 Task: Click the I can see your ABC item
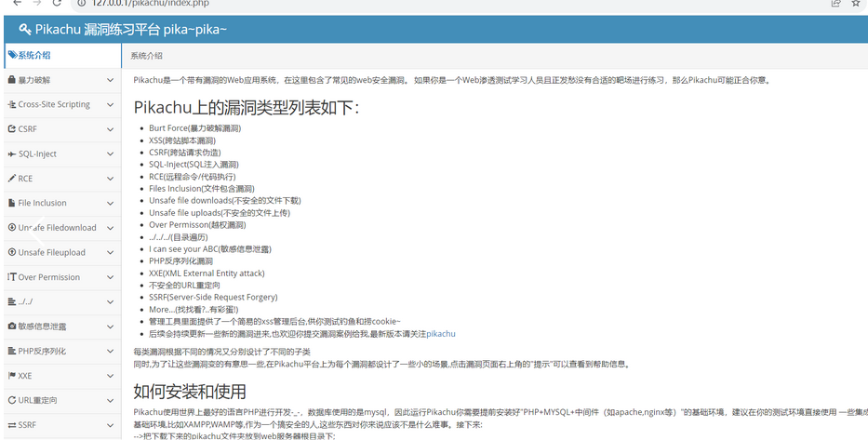pos(210,249)
